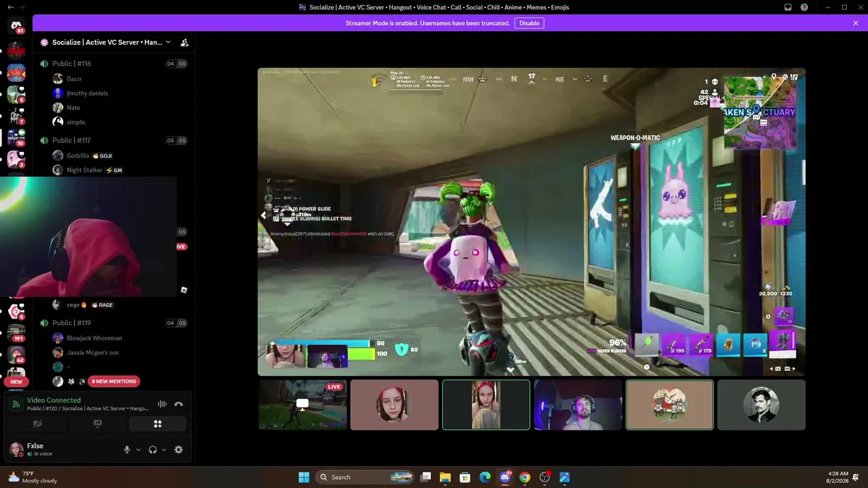
Task: Jump to NEW unread servers pill
Action: (16, 382)
